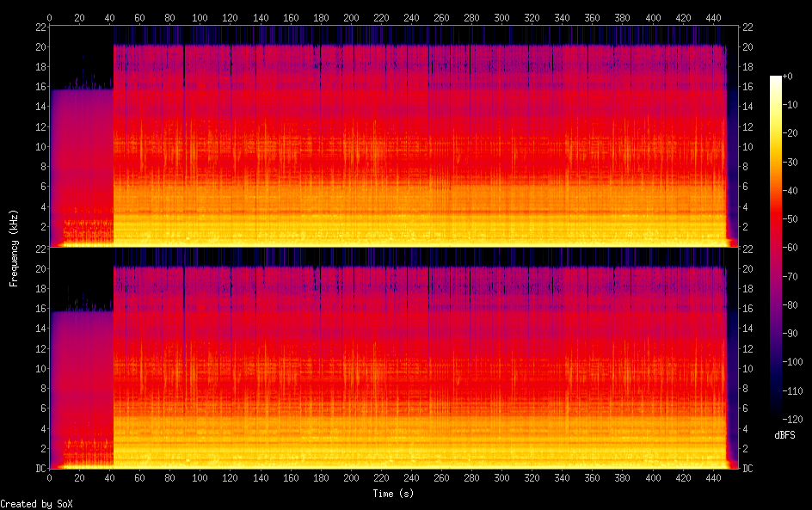Click the DC label on the left axis
The width and height of the screenshot is (812, 510).
pyautogui.click(x=40, y=468)
